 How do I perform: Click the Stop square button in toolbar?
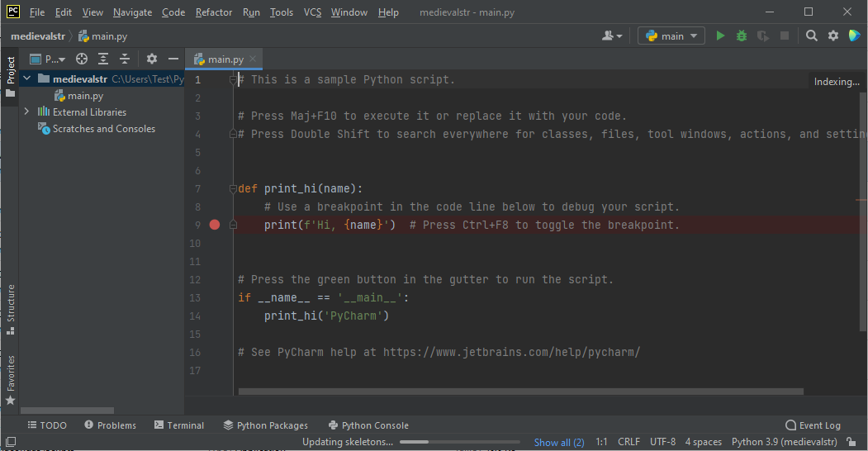coord(785,36)
